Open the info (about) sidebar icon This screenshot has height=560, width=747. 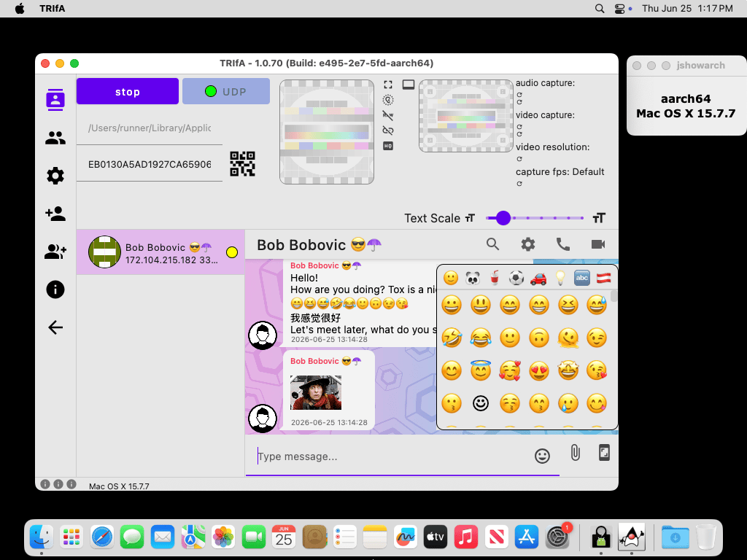[55, 289]
